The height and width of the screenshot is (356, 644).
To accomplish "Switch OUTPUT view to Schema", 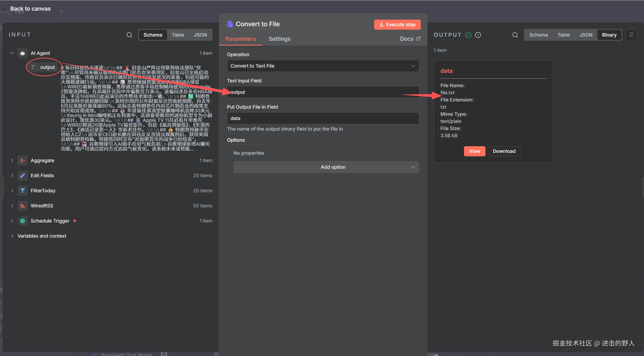I will tap(538, 35).
